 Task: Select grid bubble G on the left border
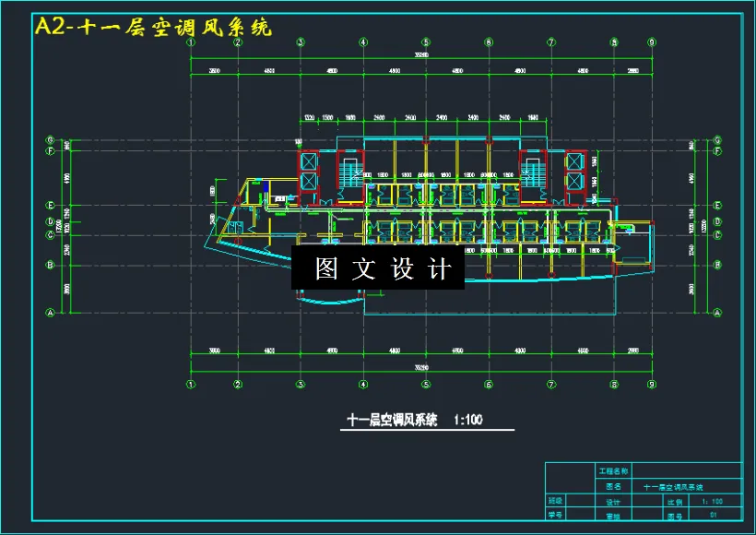[x=49, y=141]
